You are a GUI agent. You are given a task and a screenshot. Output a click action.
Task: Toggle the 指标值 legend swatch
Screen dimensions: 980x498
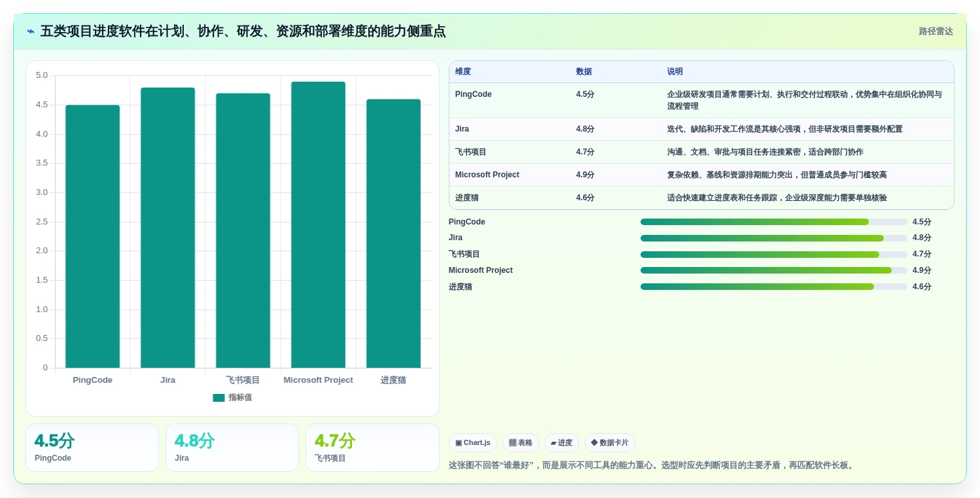[219, 398]
